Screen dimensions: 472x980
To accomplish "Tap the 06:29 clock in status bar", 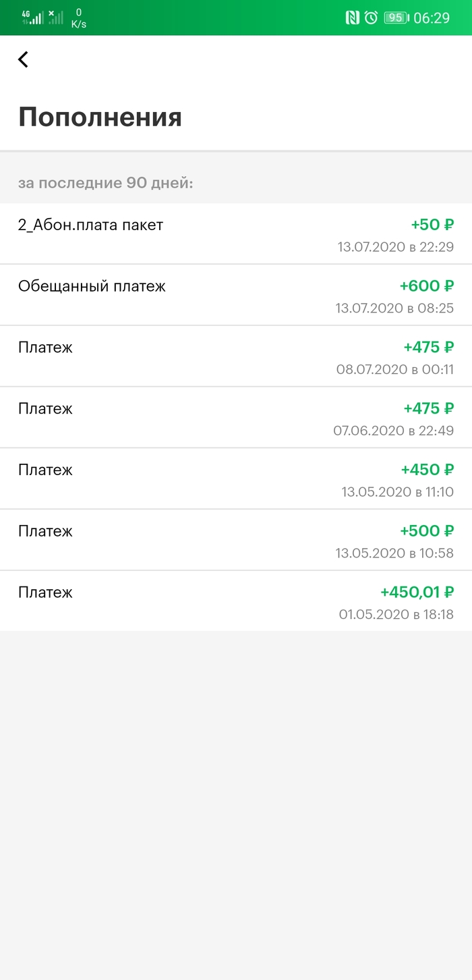I will pyautogui.click(x=432, y=18).
